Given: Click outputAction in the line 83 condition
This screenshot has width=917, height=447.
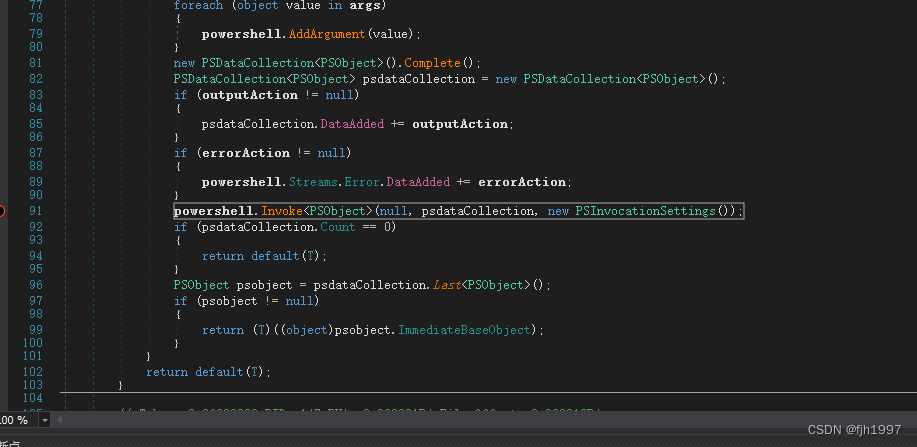Looking at the screenshot, I should 250,95.
